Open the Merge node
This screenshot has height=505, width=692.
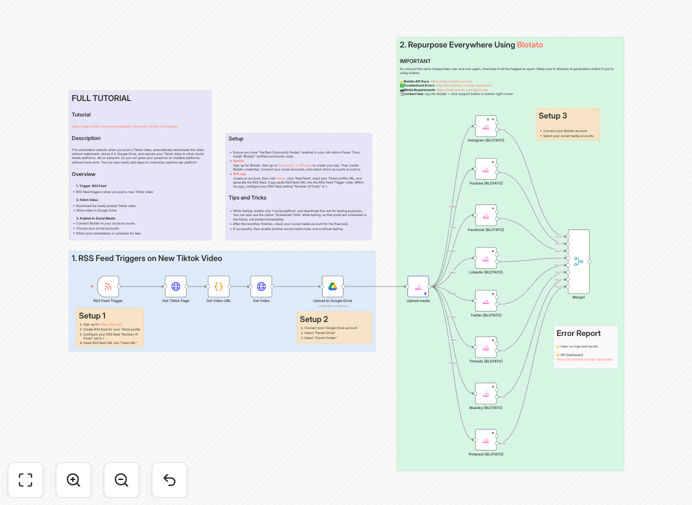(x=579, y=261)
